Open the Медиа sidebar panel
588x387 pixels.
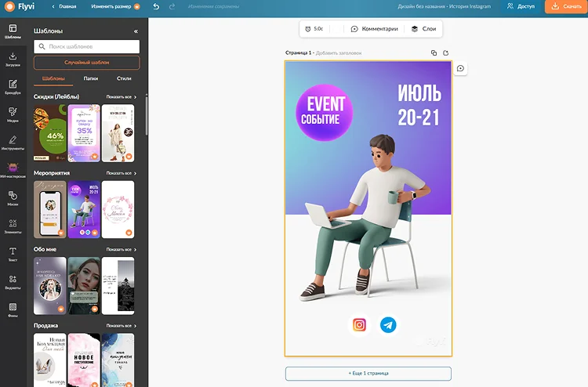(13, 114)
